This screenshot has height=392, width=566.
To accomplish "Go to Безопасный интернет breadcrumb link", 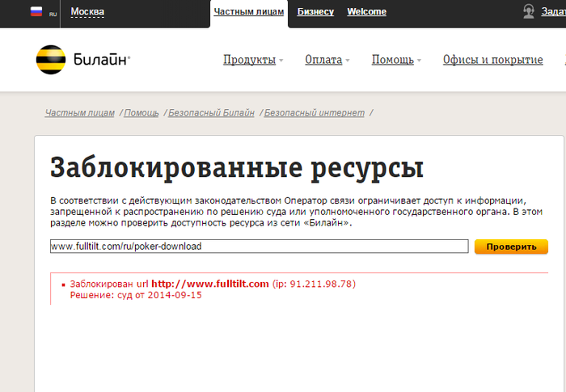I will click(314, 113).
